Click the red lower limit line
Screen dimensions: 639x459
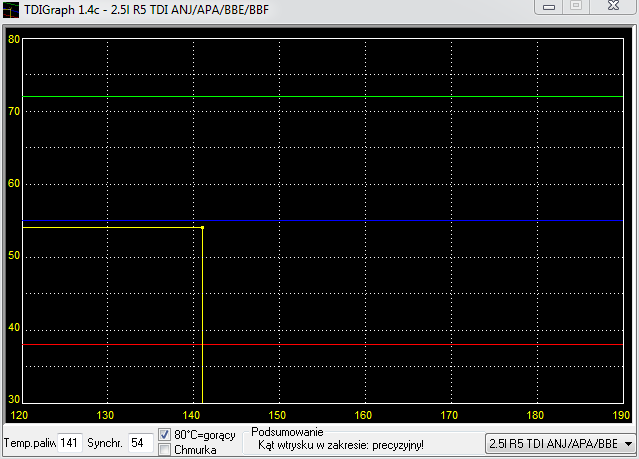[323, 344]
